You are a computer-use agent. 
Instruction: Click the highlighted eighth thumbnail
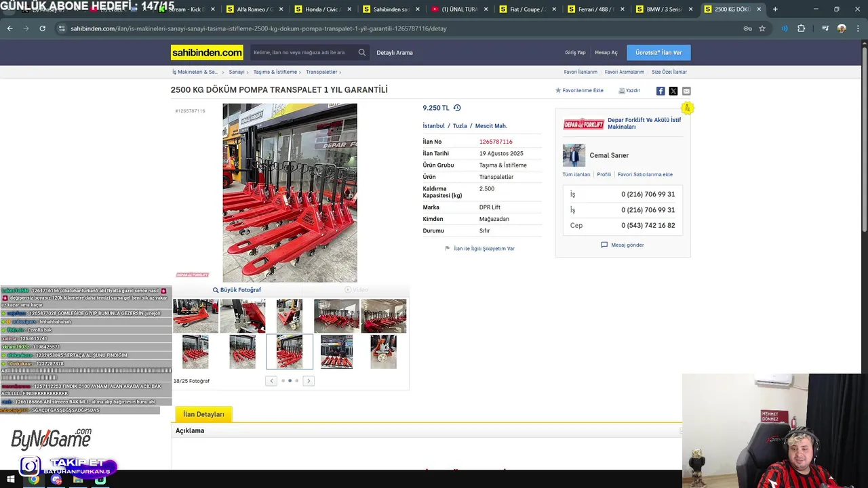coord(290,352)
